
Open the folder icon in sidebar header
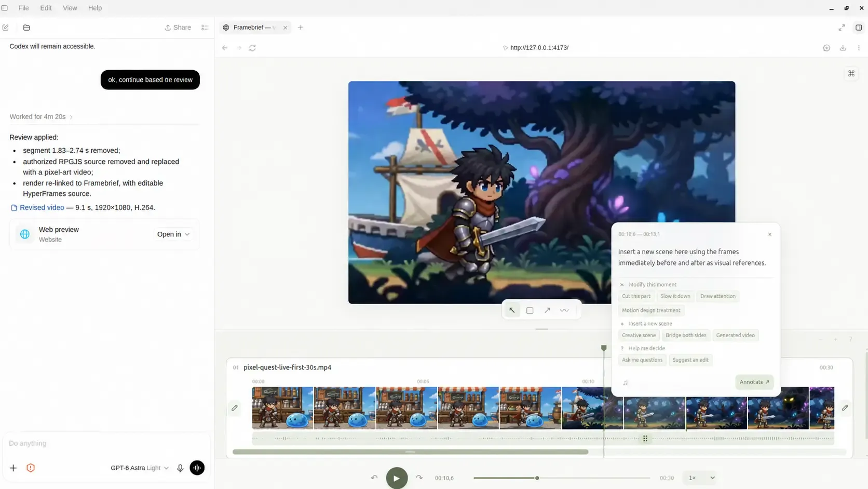pos(26,28)
